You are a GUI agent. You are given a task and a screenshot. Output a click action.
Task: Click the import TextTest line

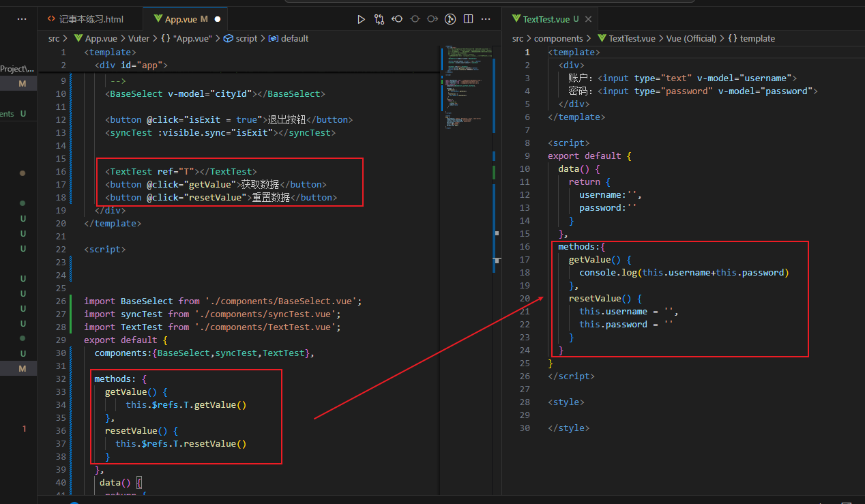(x=212, y=327)
